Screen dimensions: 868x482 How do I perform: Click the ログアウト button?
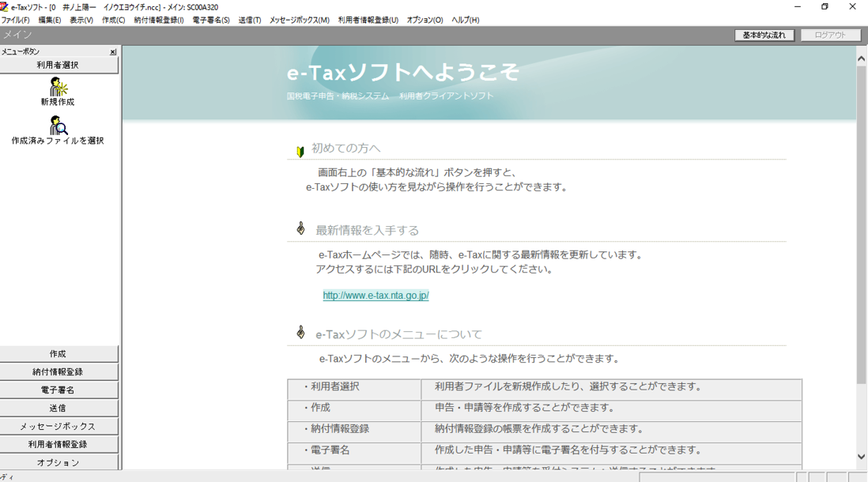pos(830,35)
